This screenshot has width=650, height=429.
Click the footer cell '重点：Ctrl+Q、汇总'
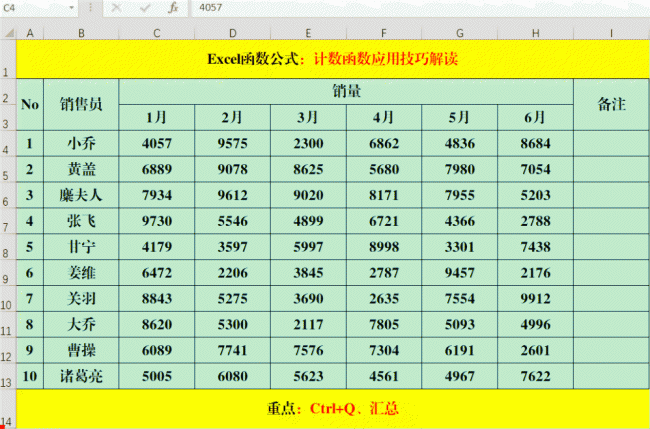333,409
